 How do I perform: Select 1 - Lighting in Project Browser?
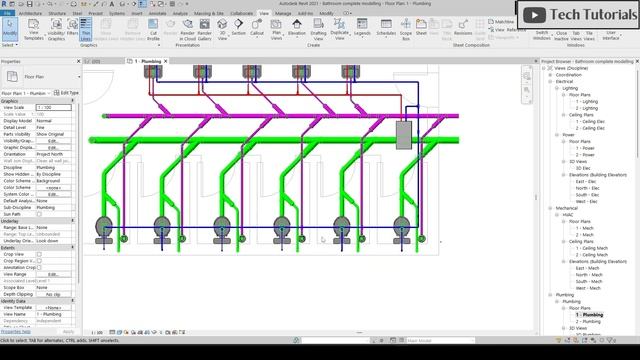click(587, 102)
